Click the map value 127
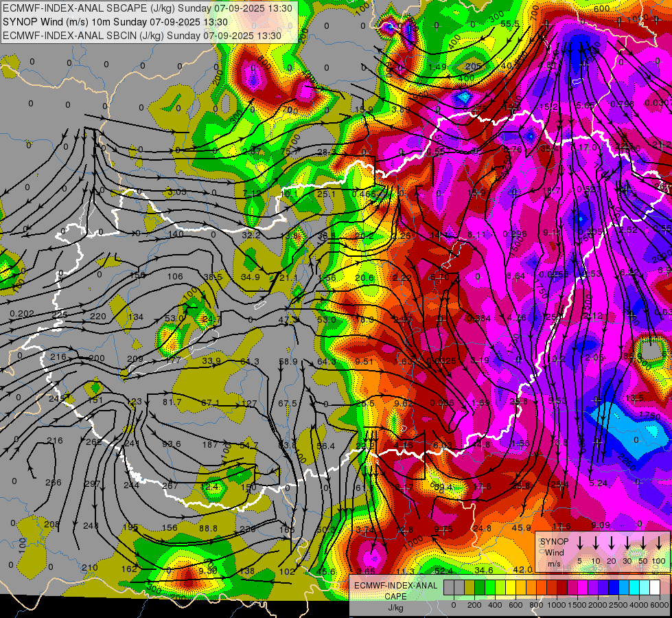The image size is (672, 618). tap(249, 403)
